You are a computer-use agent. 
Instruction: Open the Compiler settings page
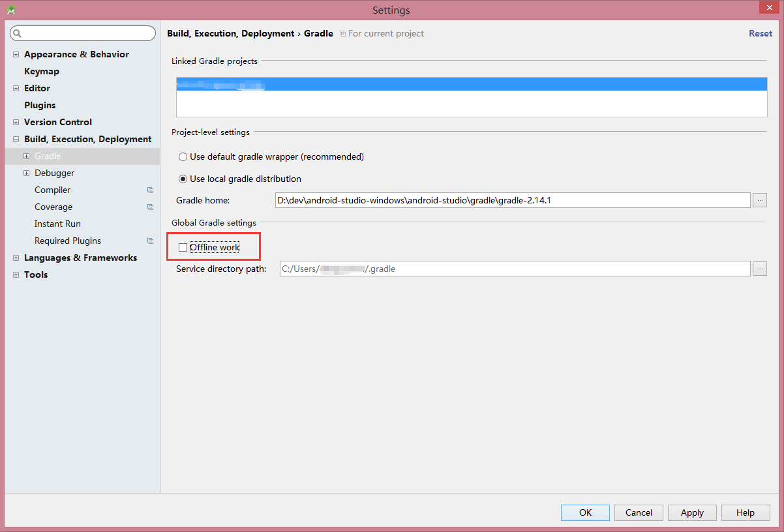tap(52, 190)
